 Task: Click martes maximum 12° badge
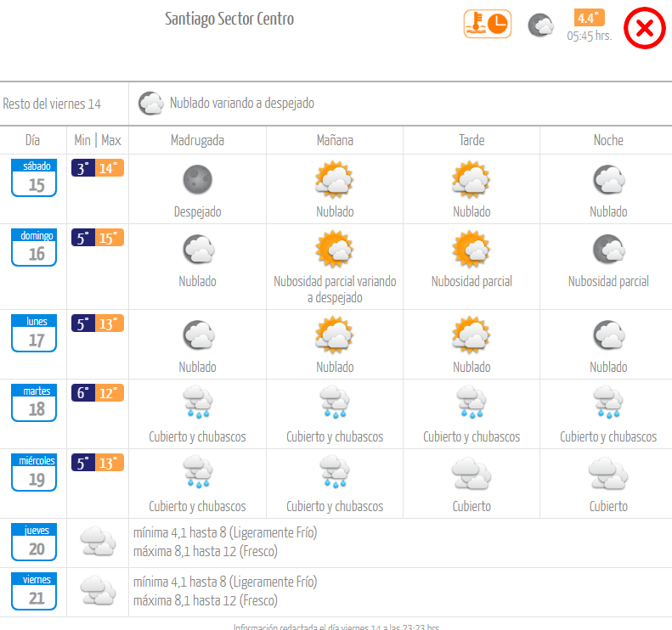[110, 393]
